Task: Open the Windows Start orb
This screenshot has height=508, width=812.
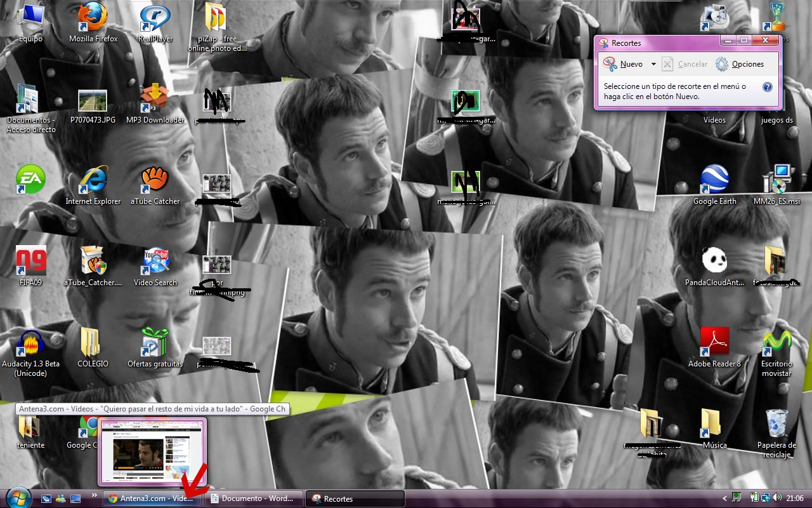Action: [17, 497]
